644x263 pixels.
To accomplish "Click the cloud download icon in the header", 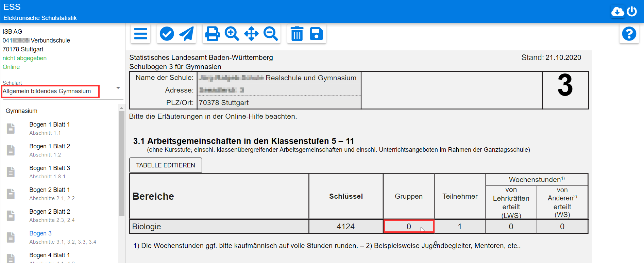I will point(617,12).
